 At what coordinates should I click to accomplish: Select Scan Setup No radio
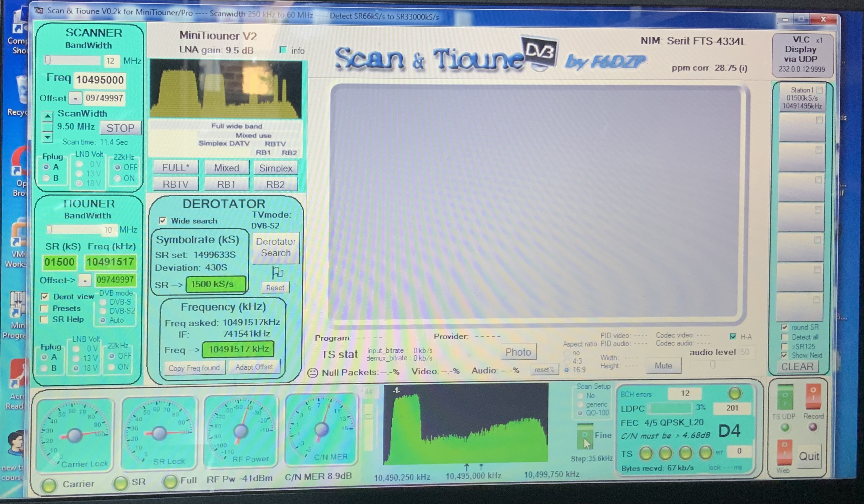pos(580,396)
